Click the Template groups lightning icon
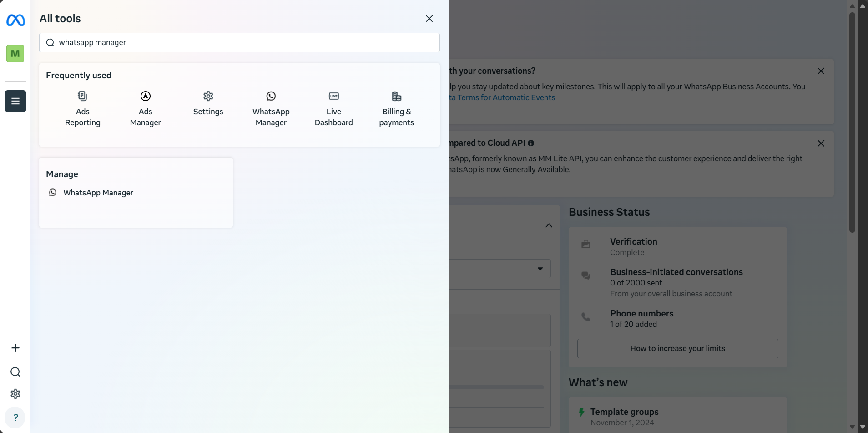 click(581, 413)
